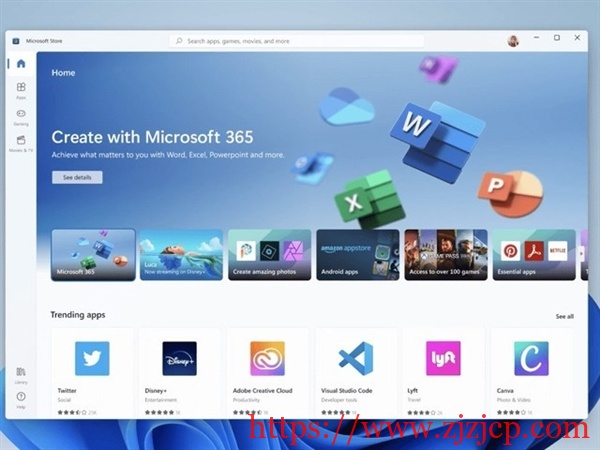Click the Lyft star rating
This screenshot has width=600, height=450.
[421, 412]
